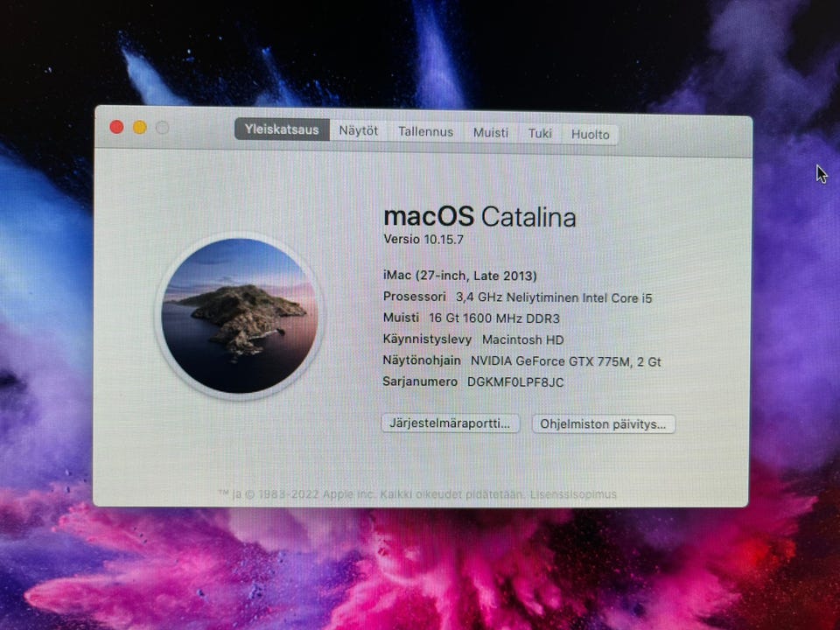Click the Versio 10.15.7 text

tap(423, 240)
